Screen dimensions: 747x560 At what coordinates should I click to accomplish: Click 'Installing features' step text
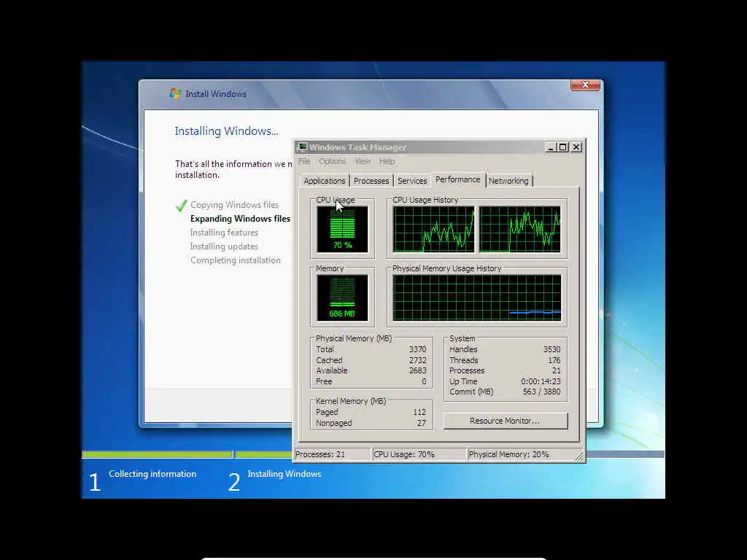[224, 233]
